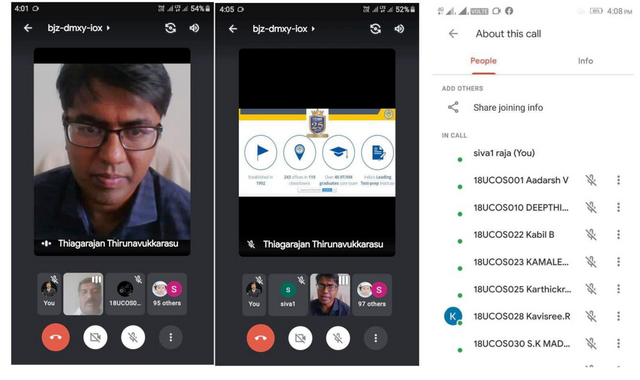Expand bjz-dmxy-iox meeting details in 4:01 screen
This screenshot has width=640, height=380.
[x=79, y=28]
